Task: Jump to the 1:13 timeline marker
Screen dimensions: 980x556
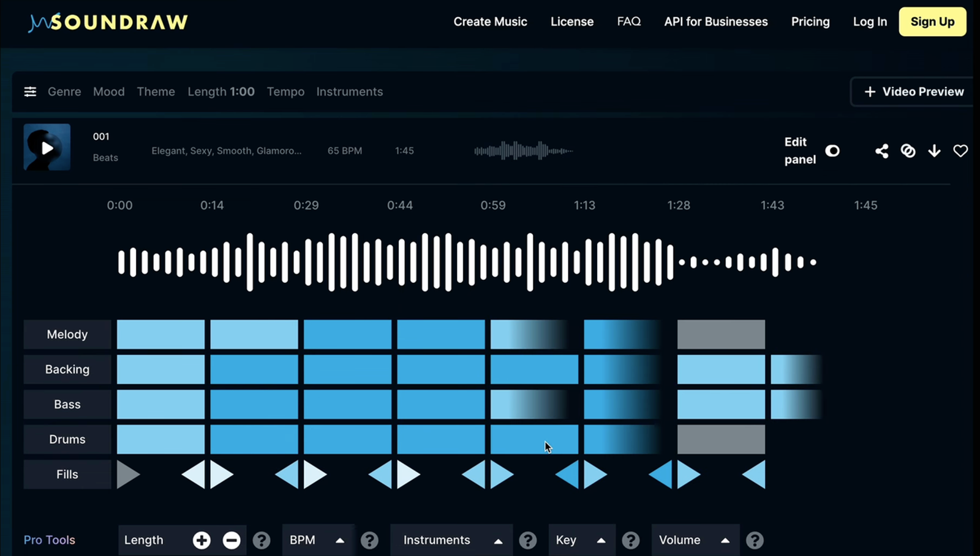Action: click(584, 205)
